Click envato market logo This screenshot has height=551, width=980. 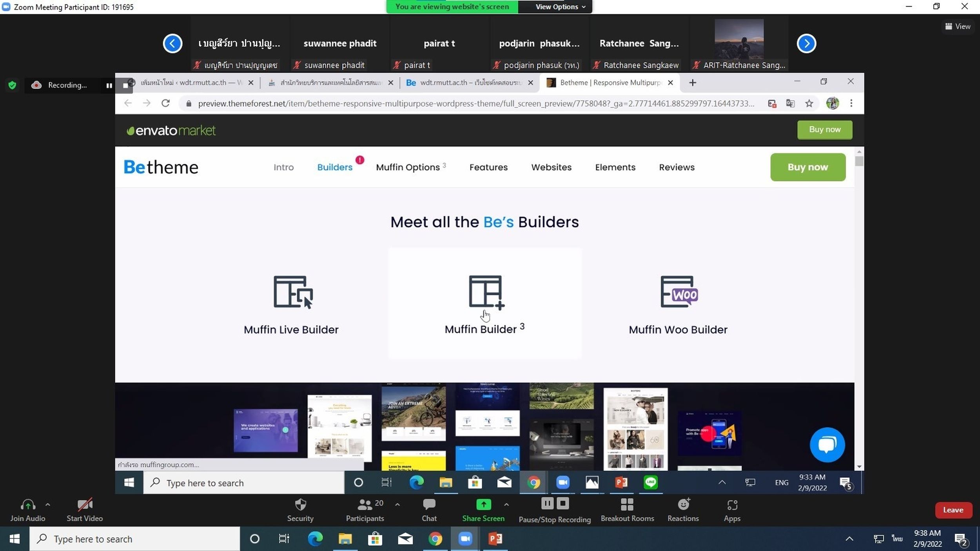(x=171, y=130)
